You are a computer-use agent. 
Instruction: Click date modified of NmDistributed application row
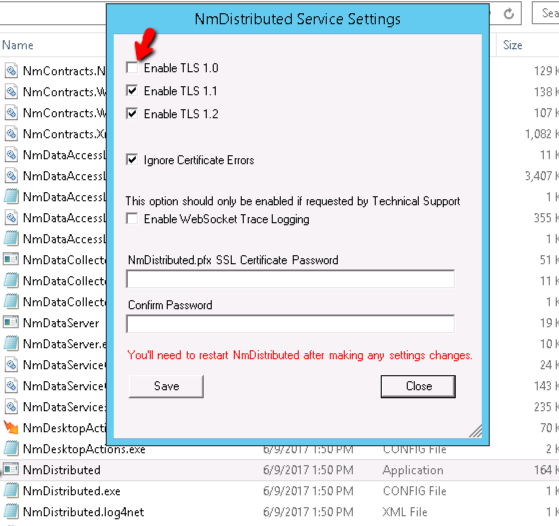[x=308, y=470]
